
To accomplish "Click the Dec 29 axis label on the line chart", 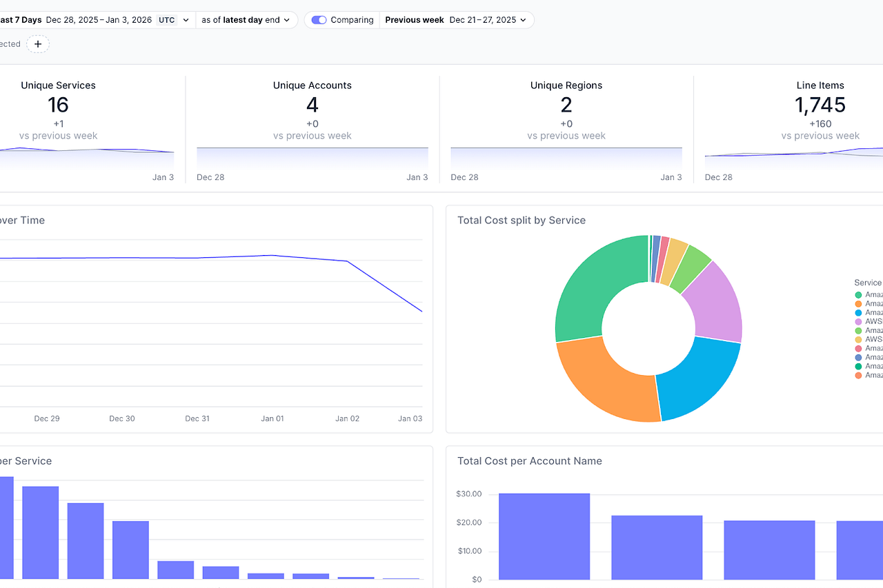I will (x=47, y=418).
